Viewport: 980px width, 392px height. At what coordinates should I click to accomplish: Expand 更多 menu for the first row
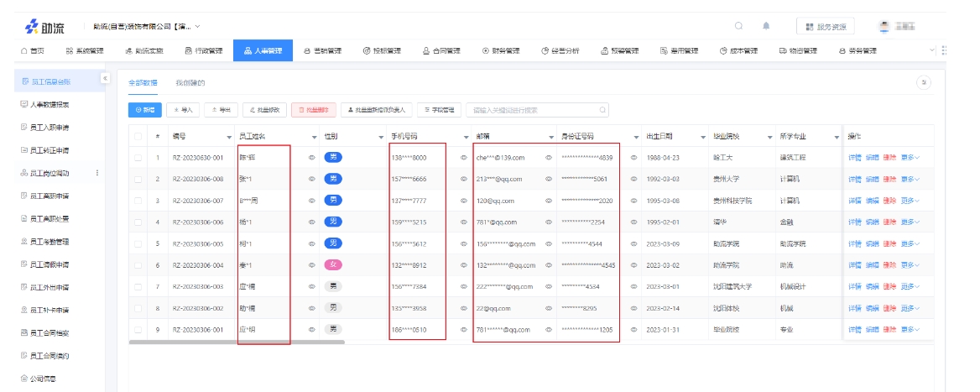(910, 157)
